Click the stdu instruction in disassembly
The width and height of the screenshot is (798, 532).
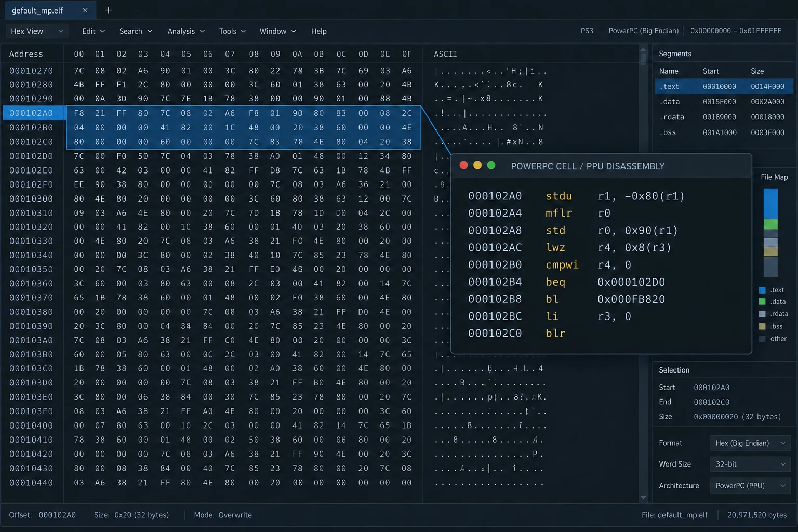coord(559,196)
